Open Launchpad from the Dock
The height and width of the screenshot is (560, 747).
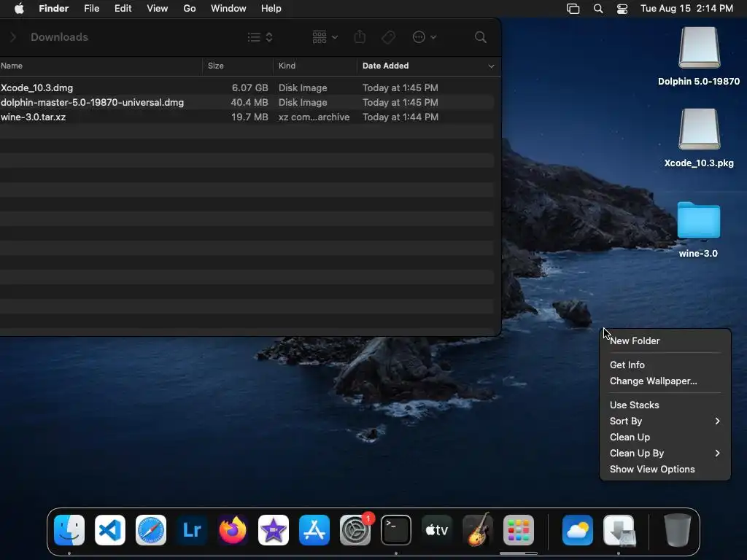(x=519, y=530)
